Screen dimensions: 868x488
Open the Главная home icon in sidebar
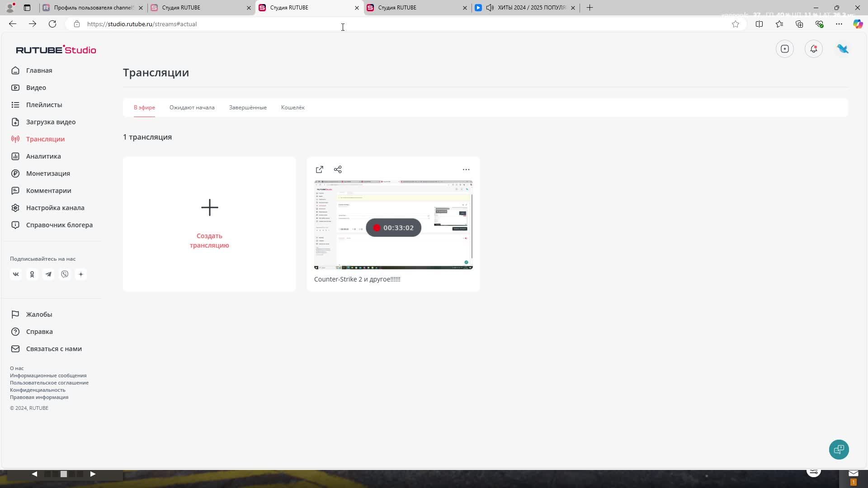pos(15,70)
